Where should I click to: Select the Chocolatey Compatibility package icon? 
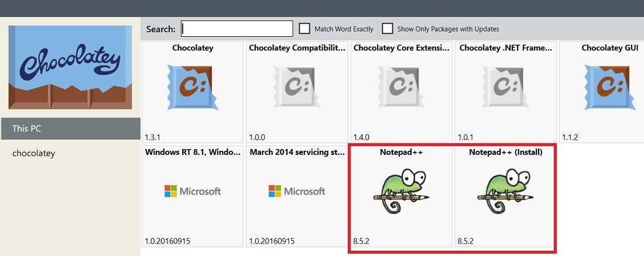[x=297, y=88]
